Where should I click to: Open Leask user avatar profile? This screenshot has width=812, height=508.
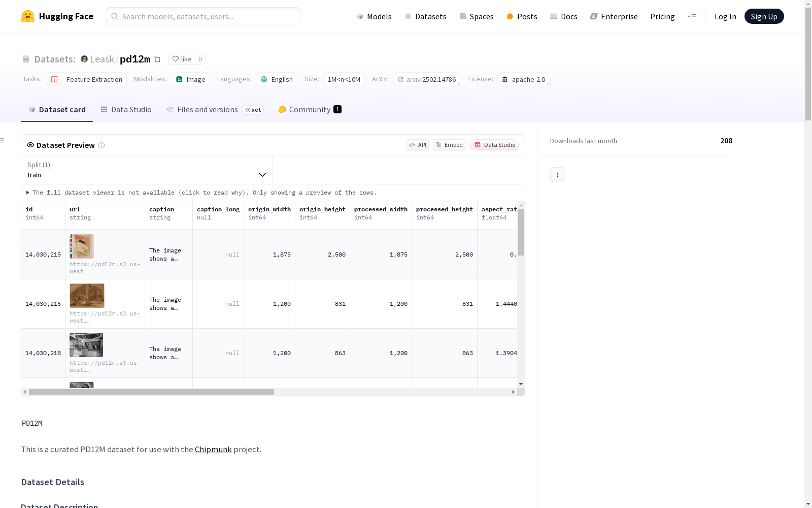pyautogui.click(x=84, y=59)
